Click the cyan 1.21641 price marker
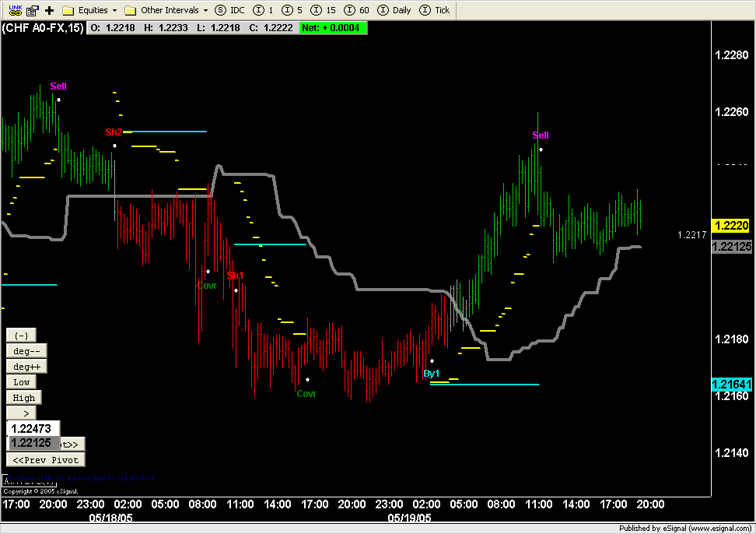This screenshot has height=534, width=756. [731, 385]
